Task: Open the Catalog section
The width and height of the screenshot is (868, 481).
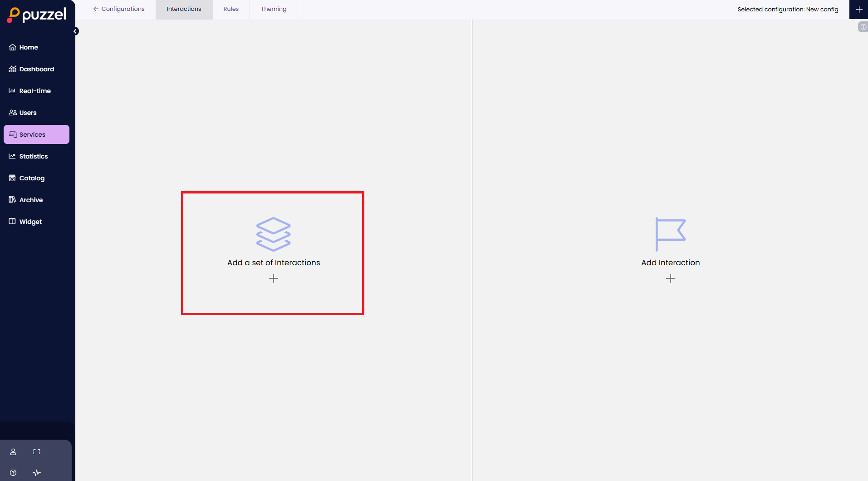Action: click(32, 178)
